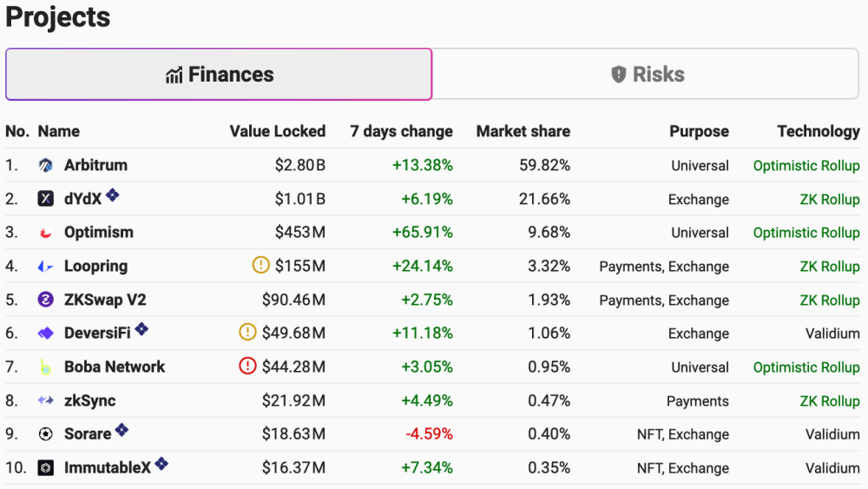Click the Name column header
This screenshot has width=868, height=489.
pos(59,131)
